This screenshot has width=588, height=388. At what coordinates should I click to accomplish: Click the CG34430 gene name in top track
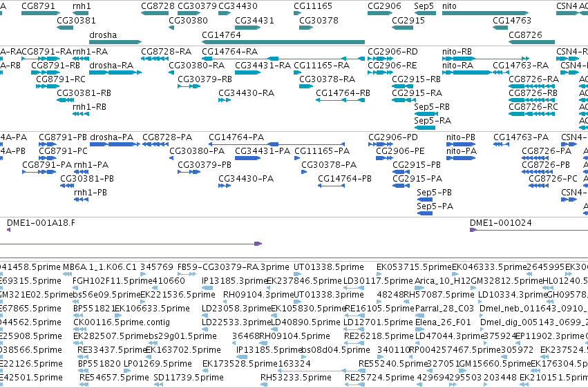point(238,6)
